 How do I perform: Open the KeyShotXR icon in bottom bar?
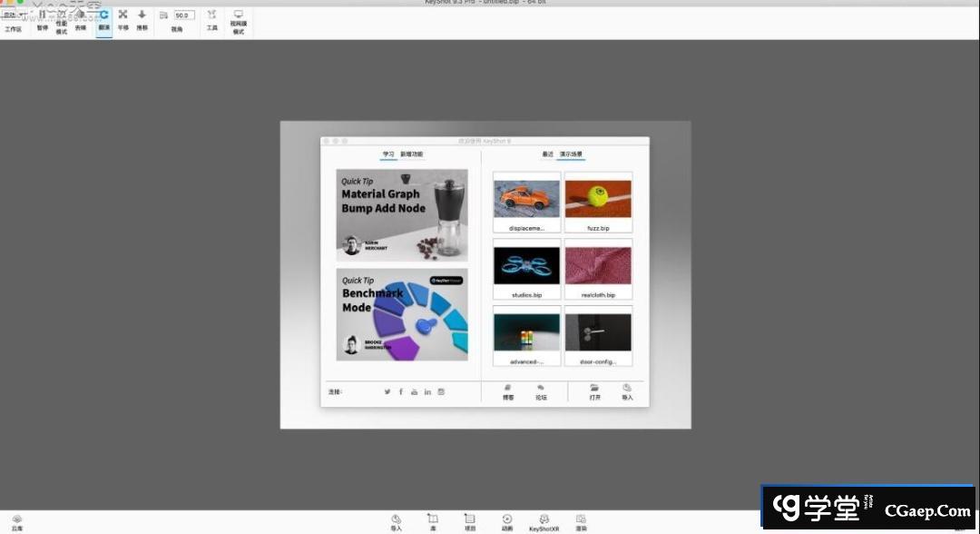544,519
